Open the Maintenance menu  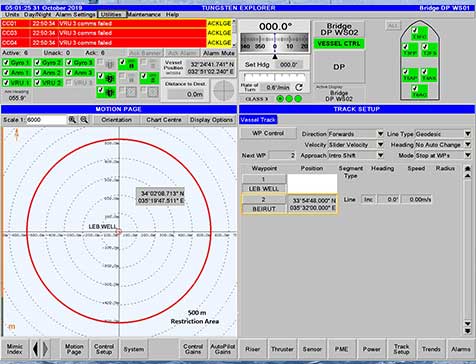click(144, 15)
